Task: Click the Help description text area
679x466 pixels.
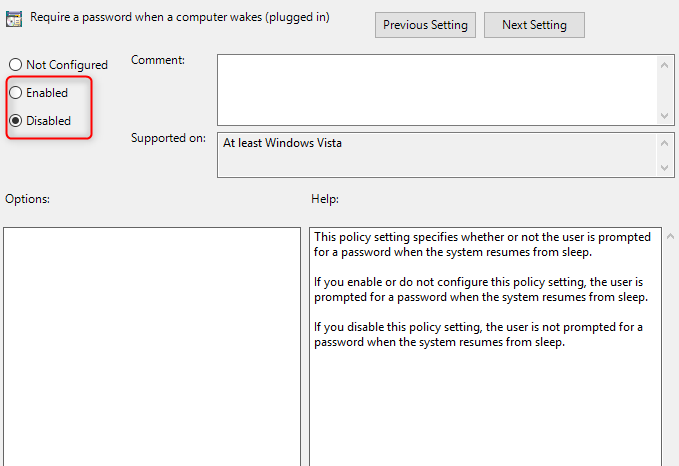Action: pos(485,346)
